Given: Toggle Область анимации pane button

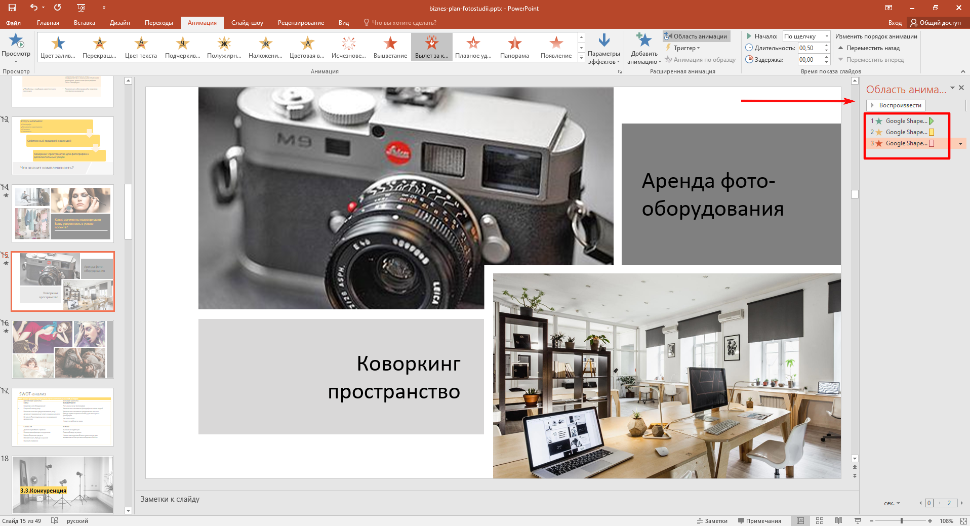Looking at the screenshot, I should pos(697,37).
